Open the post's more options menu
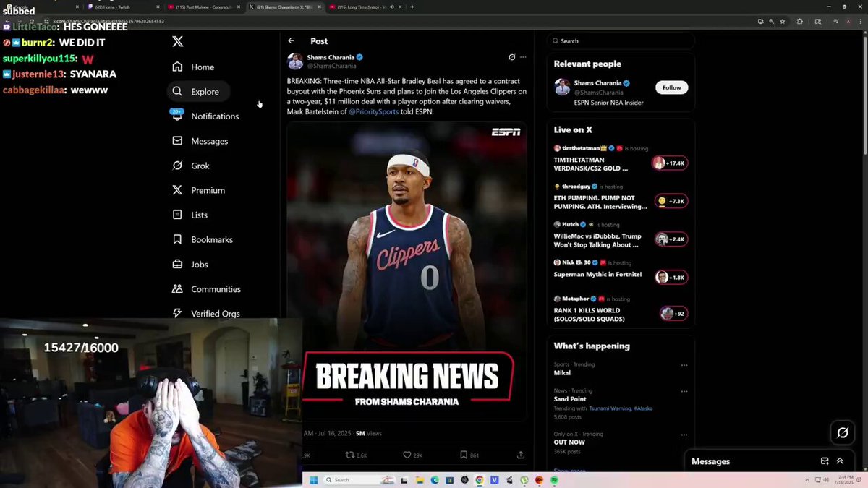Viewport: 868px width, 488px height. click(523, 57)
